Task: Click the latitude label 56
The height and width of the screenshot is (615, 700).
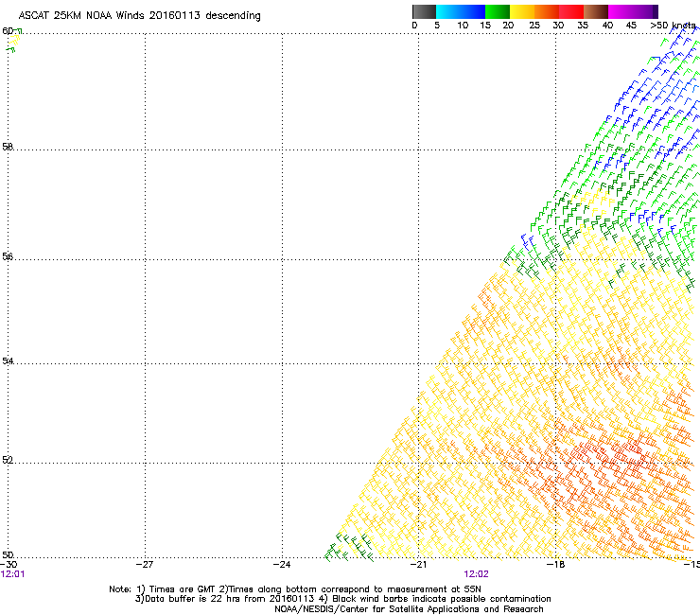Action: [x=8, y=256]
